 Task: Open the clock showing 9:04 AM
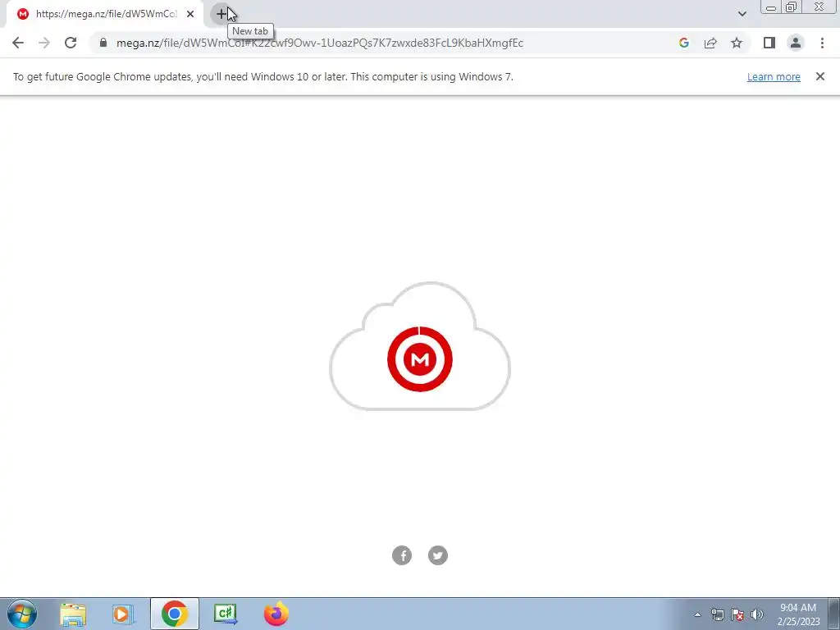click(798, 614)
